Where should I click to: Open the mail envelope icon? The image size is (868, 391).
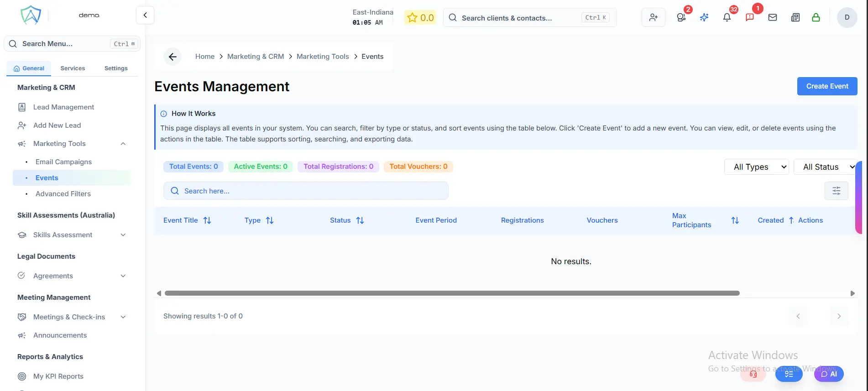pyautogui.click(x=772, y=17)
